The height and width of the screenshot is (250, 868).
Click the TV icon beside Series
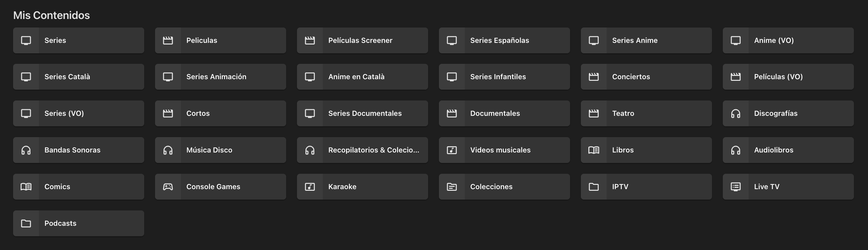tap(26, 41)
